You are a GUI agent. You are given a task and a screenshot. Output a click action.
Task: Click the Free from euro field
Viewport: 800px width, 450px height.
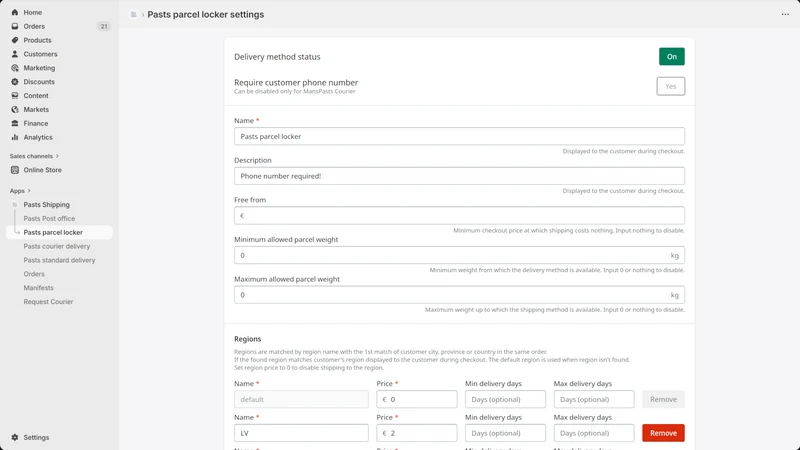[x=459, y=215]
